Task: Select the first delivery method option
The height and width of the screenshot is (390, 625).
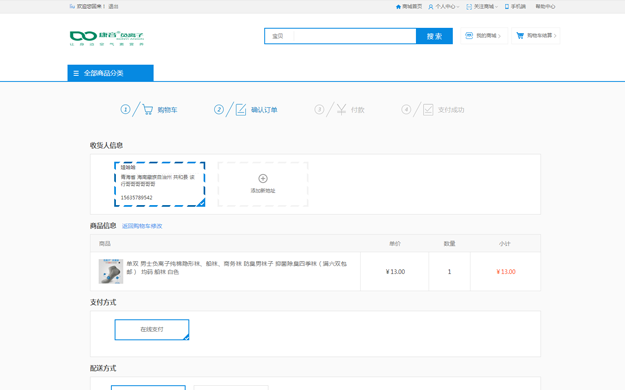Action: click(148, 388)
